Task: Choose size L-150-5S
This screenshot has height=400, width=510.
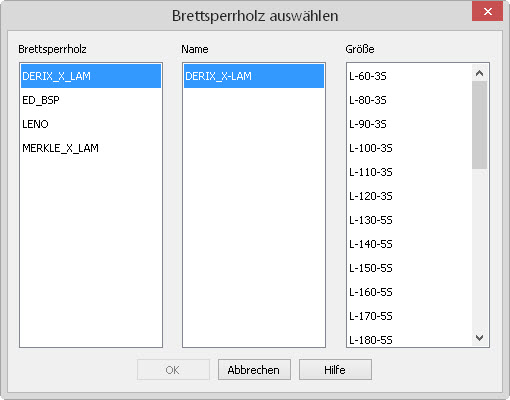Action: pyautogui.click(x=410, y=268)
